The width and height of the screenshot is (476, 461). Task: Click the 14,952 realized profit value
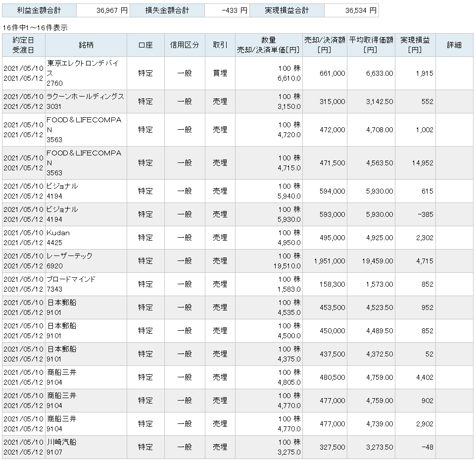click(423, 163)
